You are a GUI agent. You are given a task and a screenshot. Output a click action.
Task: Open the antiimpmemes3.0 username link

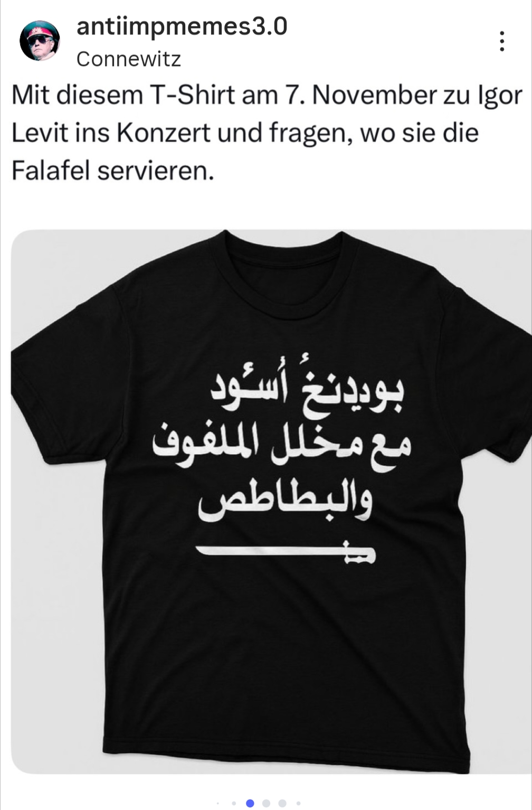coord(182,26)
